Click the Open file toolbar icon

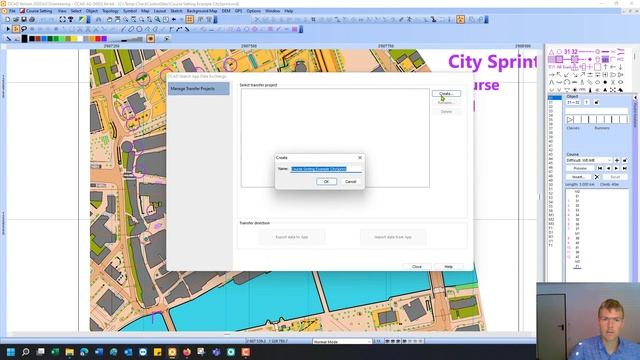[16, 20]
